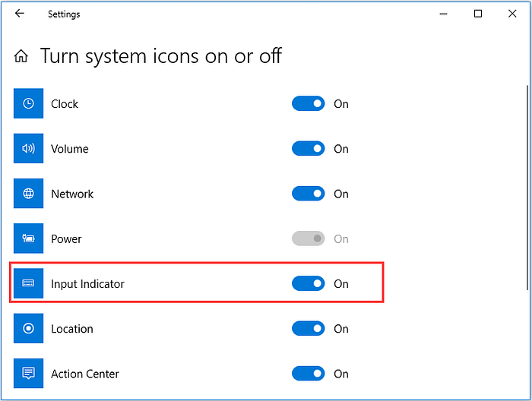Maximize the Settings window
The height and width of the screenshot is (401, 532).
478,14
